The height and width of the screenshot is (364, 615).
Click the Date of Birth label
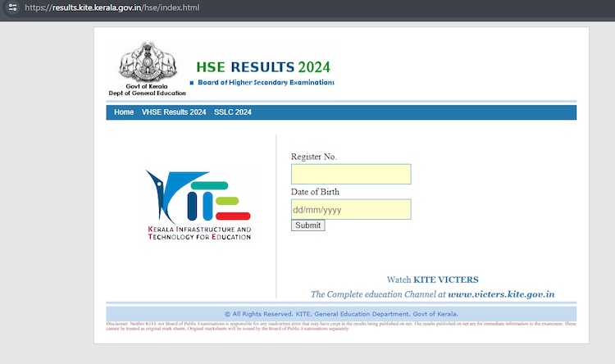point(315,192)
